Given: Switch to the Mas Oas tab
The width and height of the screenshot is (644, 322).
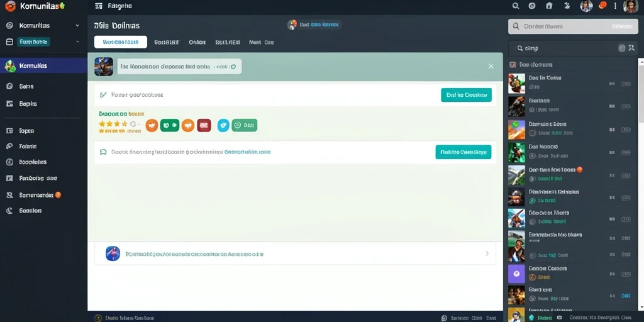Looking at the screenshot, I should point(261,42).
